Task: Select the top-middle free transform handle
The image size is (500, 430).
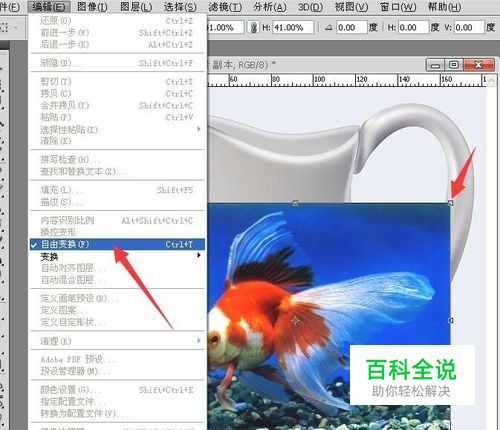Action: pyautogui.click(x=295, y=203)
